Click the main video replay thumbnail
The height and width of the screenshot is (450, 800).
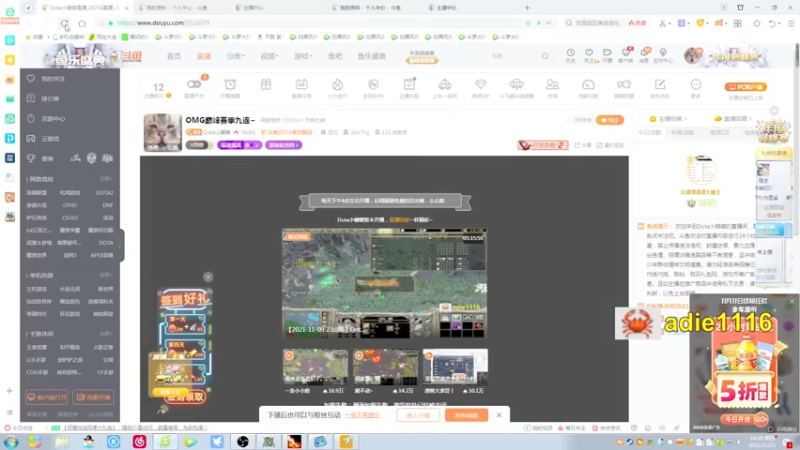click(384, 283)
